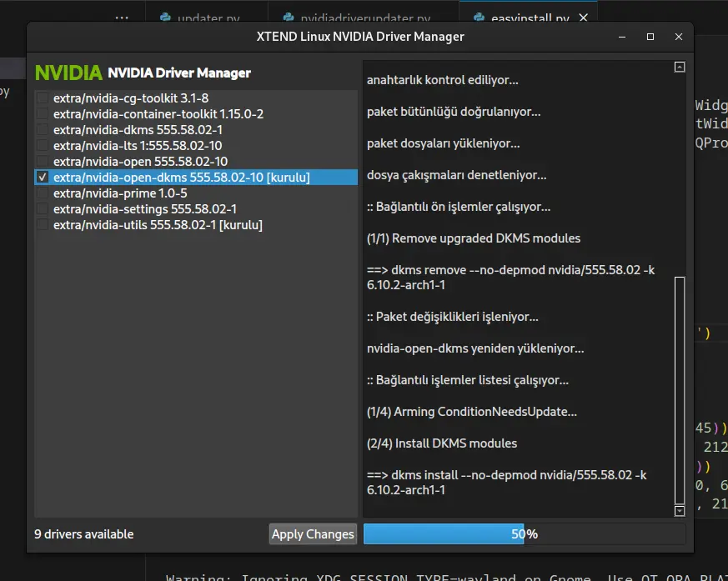Click log line 'paket bütünlüğü doğrulanıyor...'

[x=454, y=112]
